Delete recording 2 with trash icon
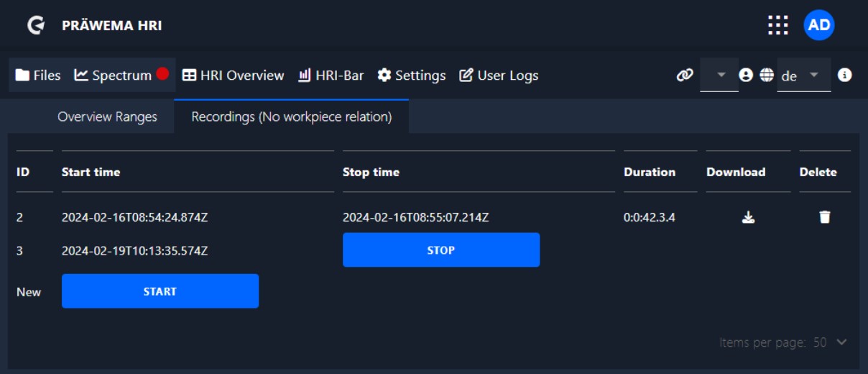The width and height of the screenshot is (868, 374). [x=824, y=217]
